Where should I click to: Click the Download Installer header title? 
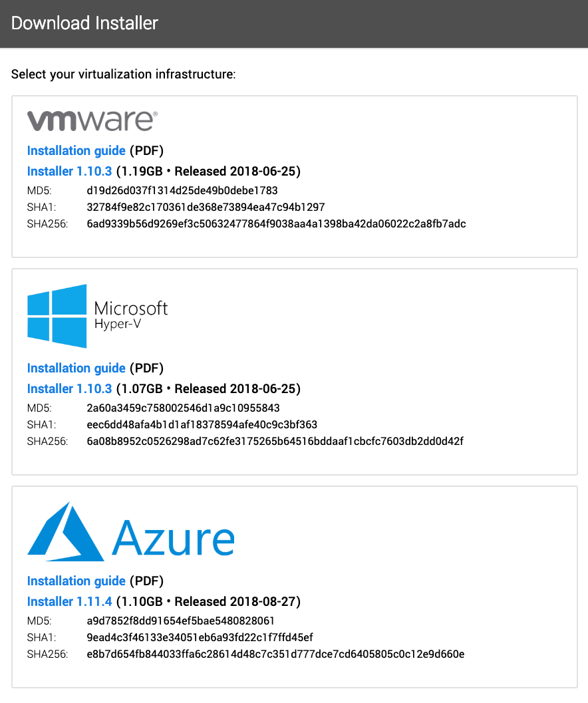click(84, 23)
